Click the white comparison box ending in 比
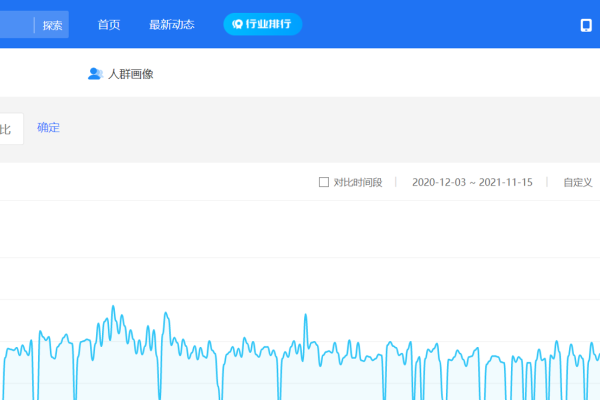Screen dimensions: 600x400 click(x=10, y=129)
